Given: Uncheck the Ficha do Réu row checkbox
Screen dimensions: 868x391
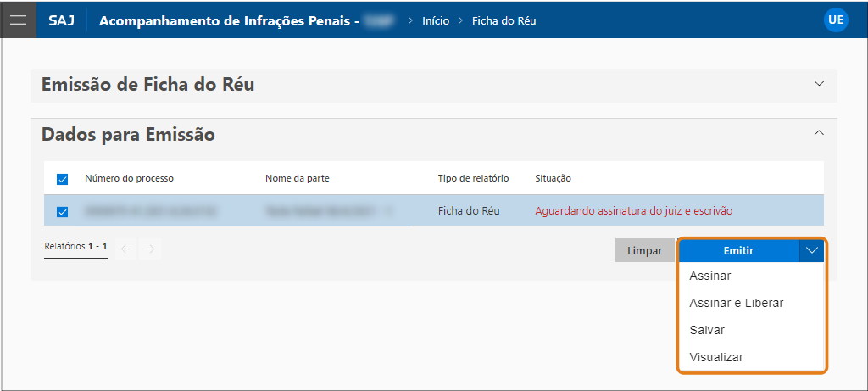Looking at the screenshot, I should 62,211.
